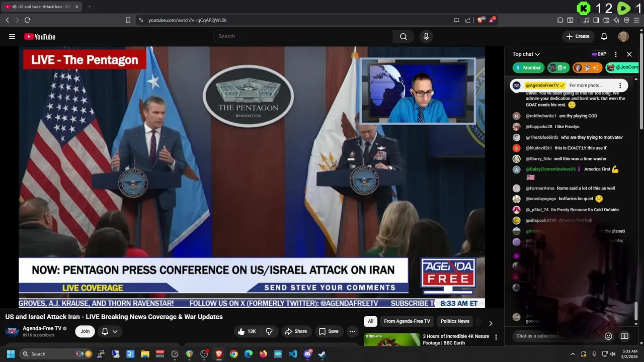
Task: Open options for the BBC Earth video
Action: [x=496, y=337]
